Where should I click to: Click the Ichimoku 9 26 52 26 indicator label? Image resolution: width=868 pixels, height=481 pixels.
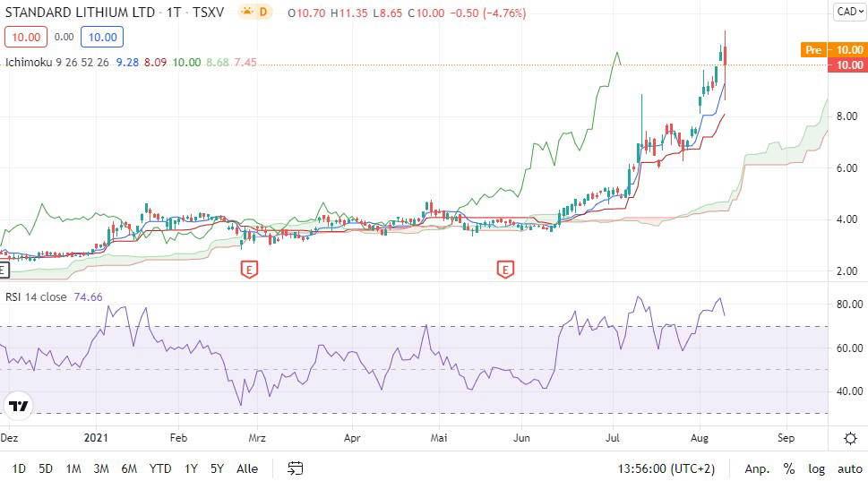pos(57,62)
